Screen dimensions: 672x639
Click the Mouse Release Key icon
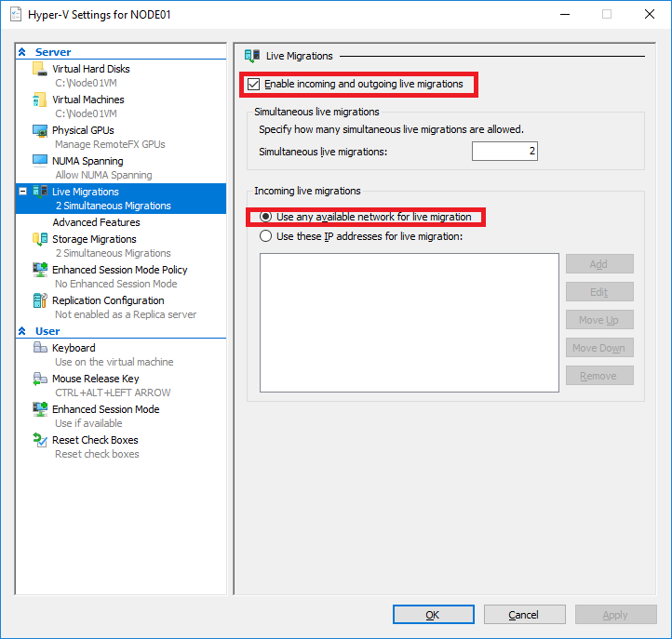[40, 379]
